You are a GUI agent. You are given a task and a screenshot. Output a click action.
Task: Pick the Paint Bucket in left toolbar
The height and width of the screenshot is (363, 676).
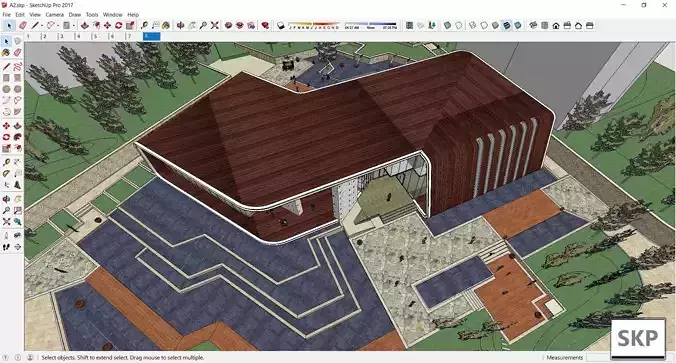coord(6,53)
